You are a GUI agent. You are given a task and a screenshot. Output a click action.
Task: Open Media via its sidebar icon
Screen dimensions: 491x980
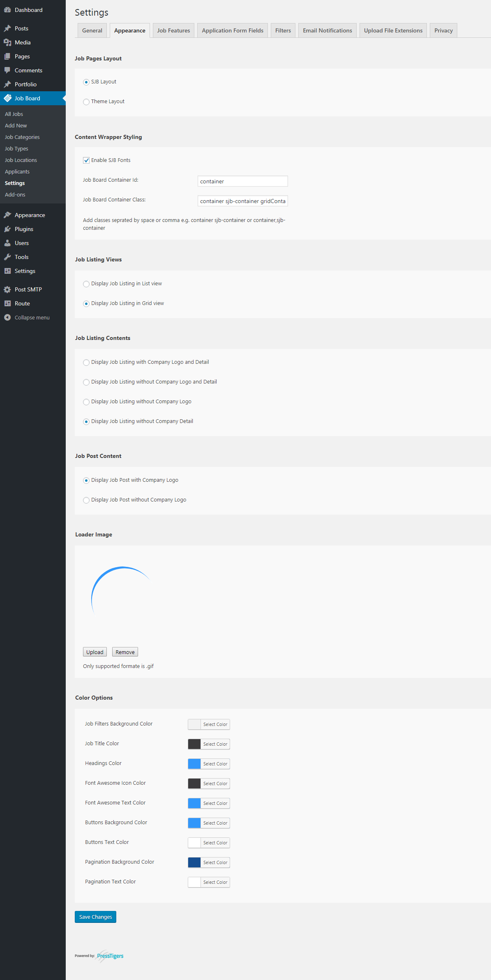pyautogui.click(x=7, y=42)
